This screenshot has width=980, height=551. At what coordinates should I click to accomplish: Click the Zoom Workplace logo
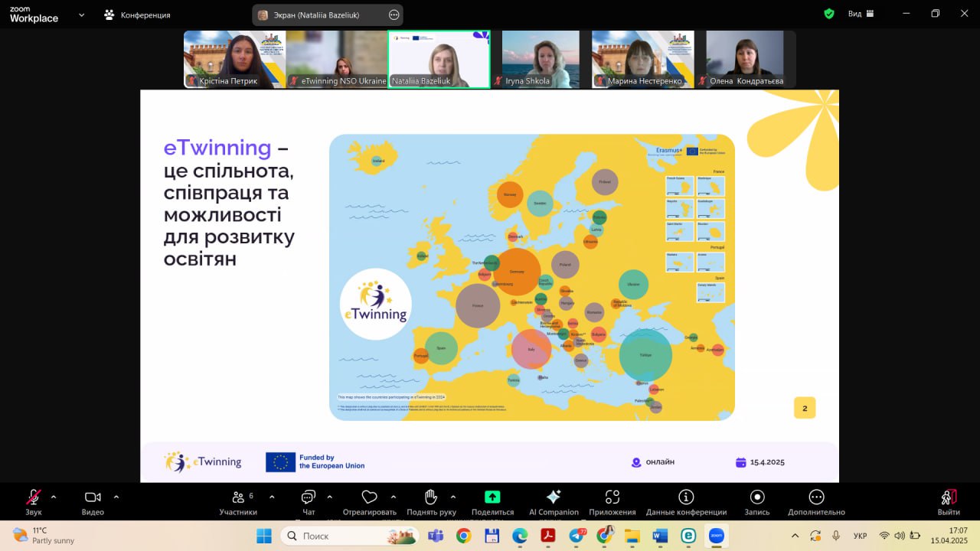[34, 14]
